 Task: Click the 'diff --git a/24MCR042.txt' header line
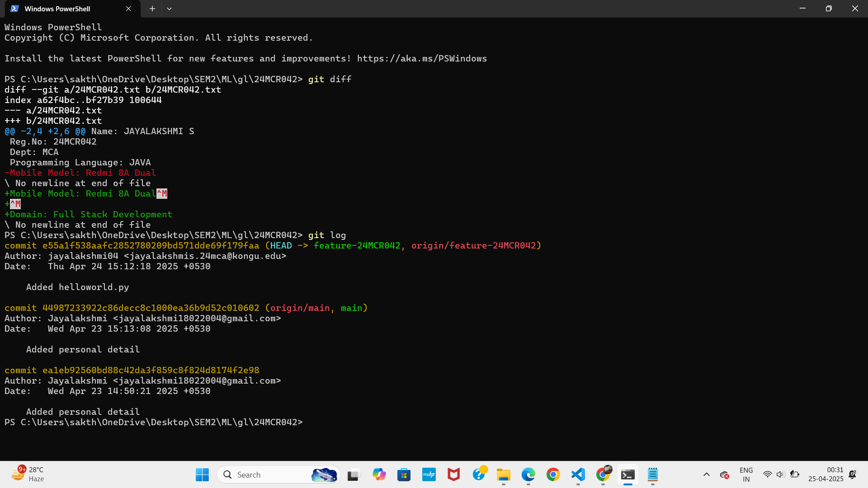[x=113, y=89]
